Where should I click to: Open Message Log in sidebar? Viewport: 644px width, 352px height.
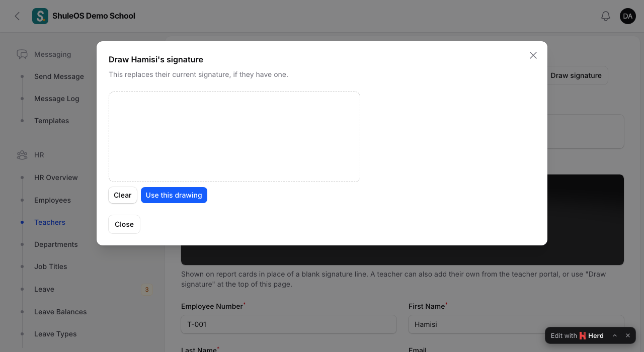[57, 99]
